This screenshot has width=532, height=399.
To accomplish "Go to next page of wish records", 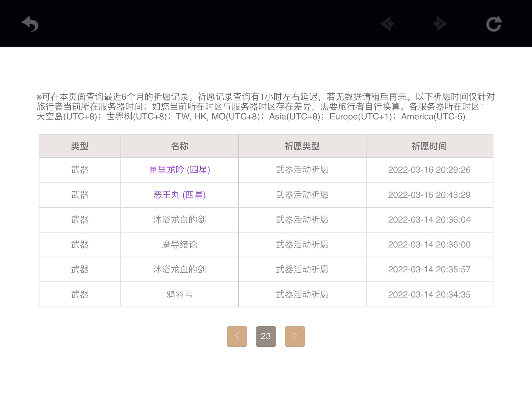I will pyautogui.click(x=295, y=336).
